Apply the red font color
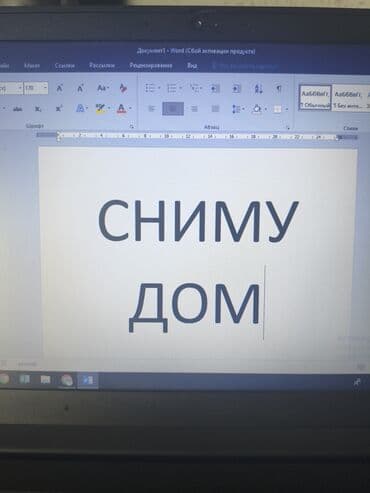Screen dimensions: 370x493 121,108
